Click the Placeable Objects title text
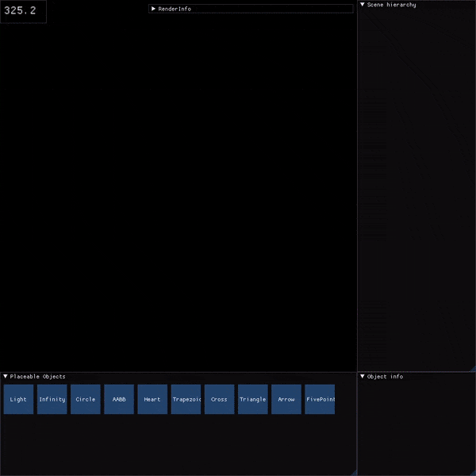This screenshot has width=476, height=476. click(x=38, y=377)
